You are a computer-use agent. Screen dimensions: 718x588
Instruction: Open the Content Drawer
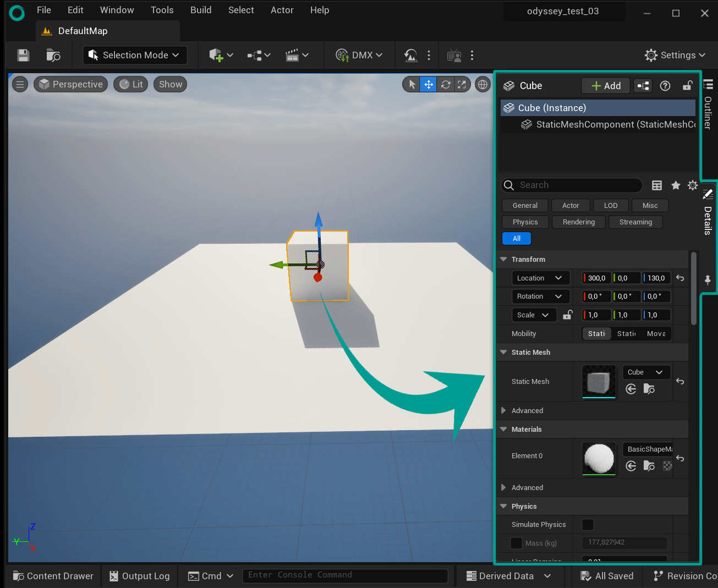pos(53,576)
